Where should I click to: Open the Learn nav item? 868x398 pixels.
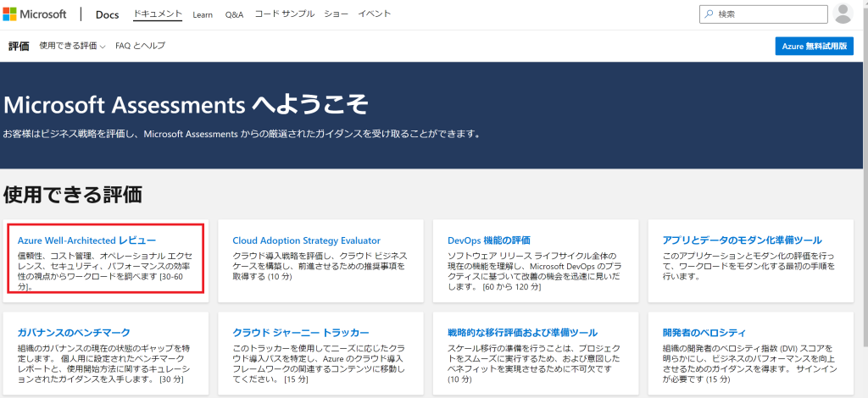[x=203, y=15]
